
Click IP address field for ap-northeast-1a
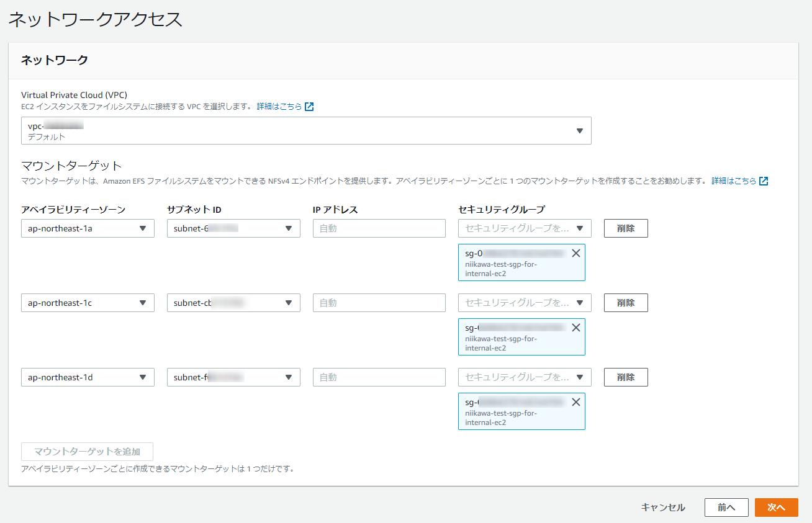(x=379, y=228)
